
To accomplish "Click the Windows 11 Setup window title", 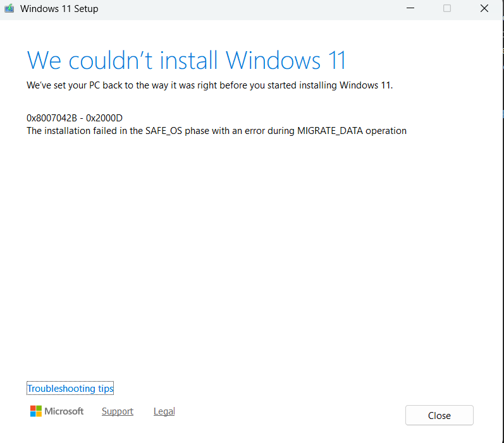I will [x=59, y=9].
